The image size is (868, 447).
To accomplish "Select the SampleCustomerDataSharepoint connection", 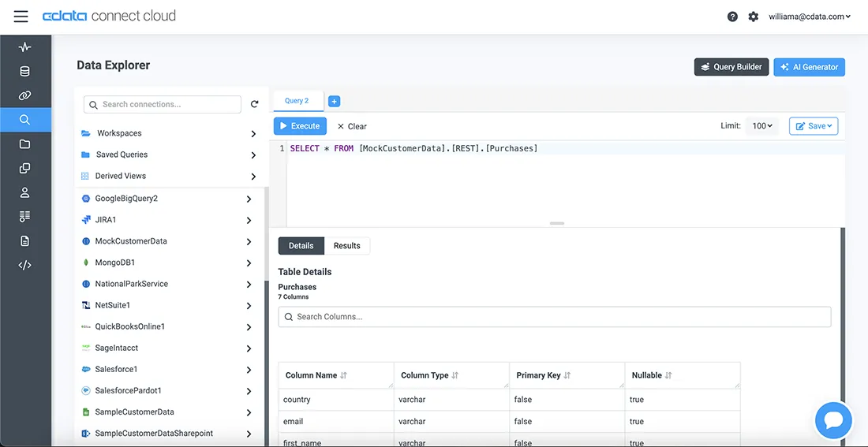I will point(154,433).
